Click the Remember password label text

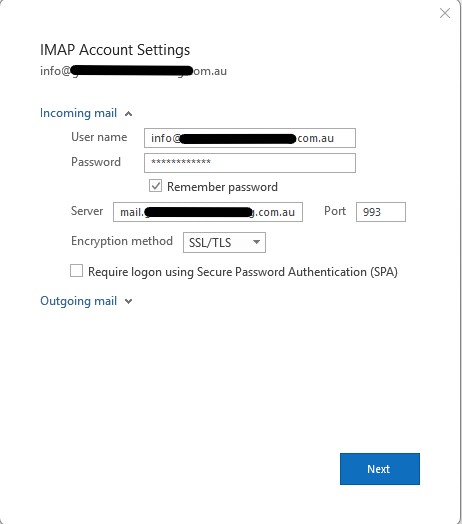click(222, 187)
